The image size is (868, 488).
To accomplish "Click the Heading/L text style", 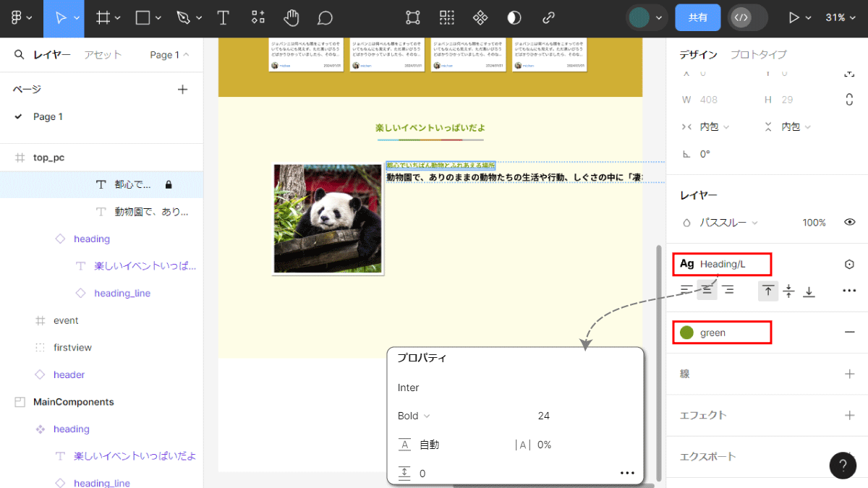I will (723, 264).
